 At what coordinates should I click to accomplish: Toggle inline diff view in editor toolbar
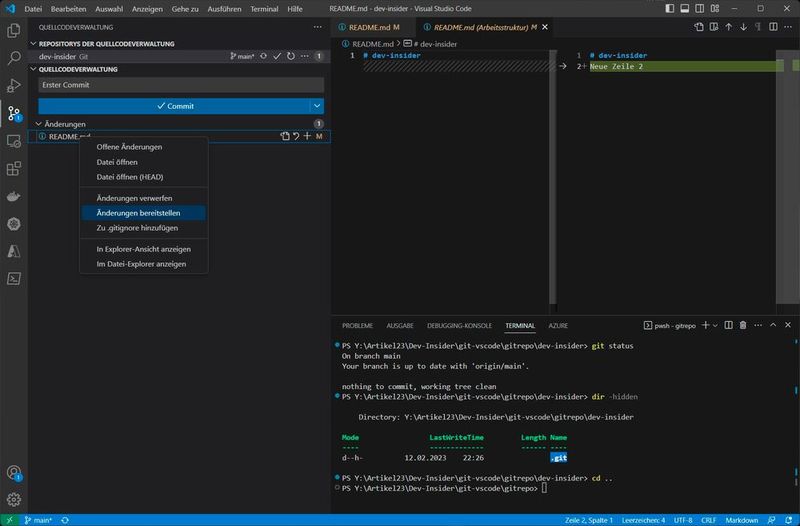(x=773, y=27)
